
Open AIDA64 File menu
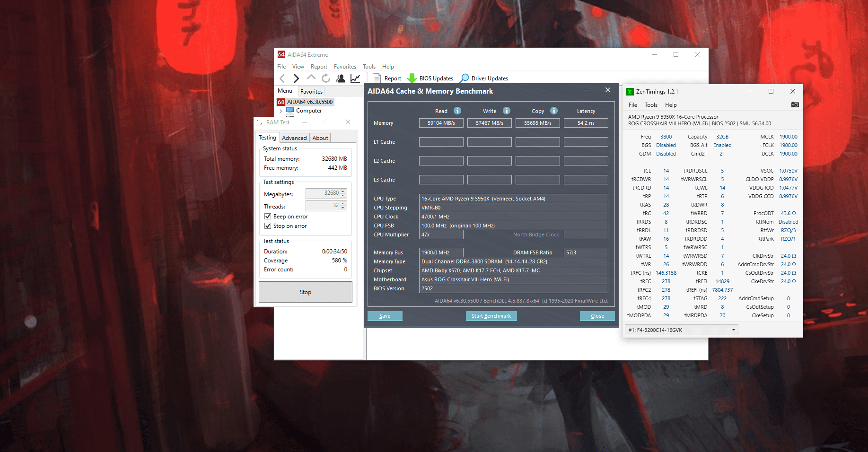(x=281, y=67)
